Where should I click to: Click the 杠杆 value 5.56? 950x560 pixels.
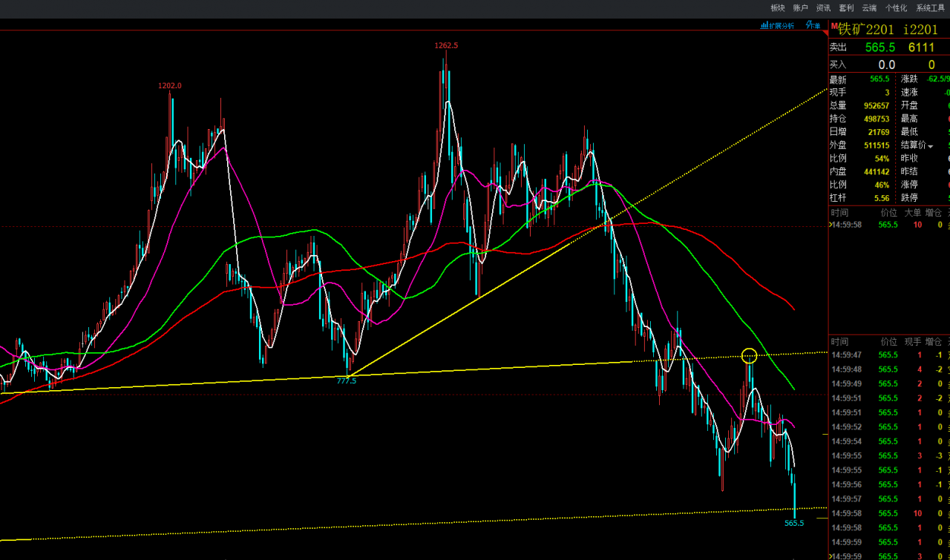pyautogui.click(x=882, y=199)
